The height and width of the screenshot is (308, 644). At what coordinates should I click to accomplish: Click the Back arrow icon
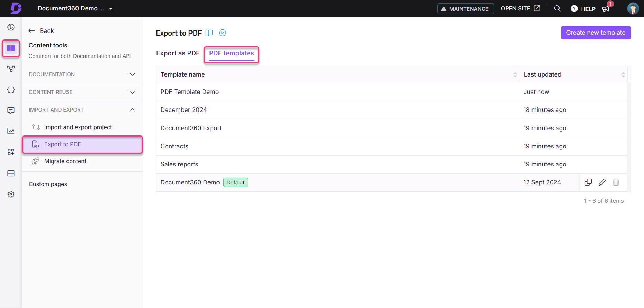click(x=32, y=31)
